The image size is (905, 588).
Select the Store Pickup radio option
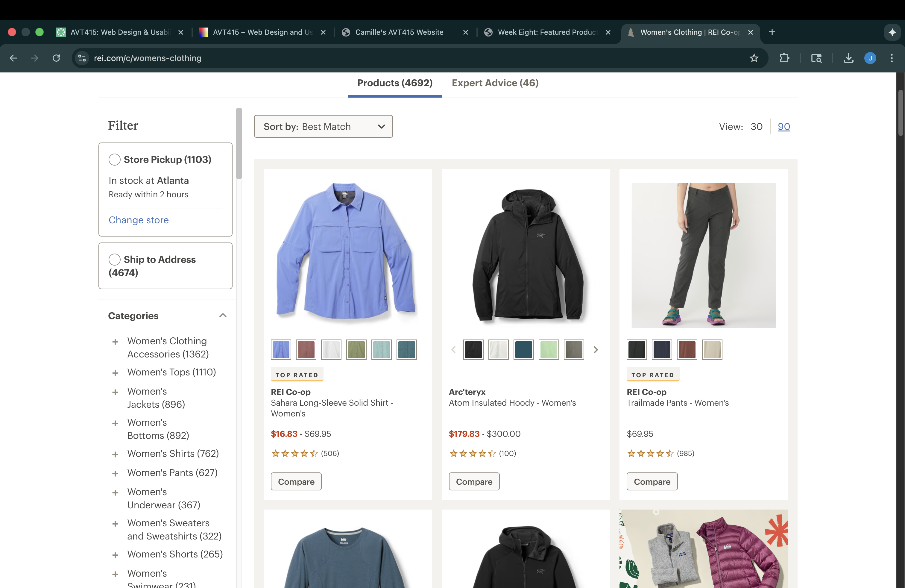[114, 159]
